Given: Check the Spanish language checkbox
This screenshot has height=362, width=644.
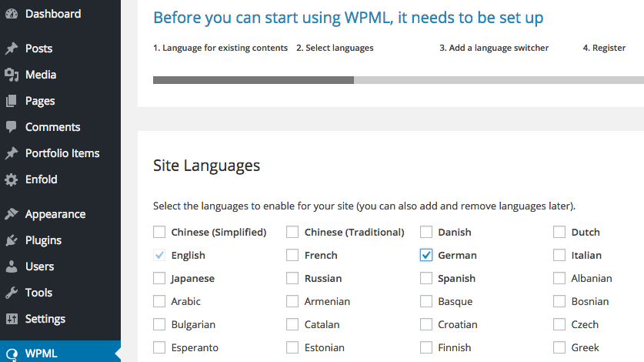Looking at the screenshot, I should 426,278.
